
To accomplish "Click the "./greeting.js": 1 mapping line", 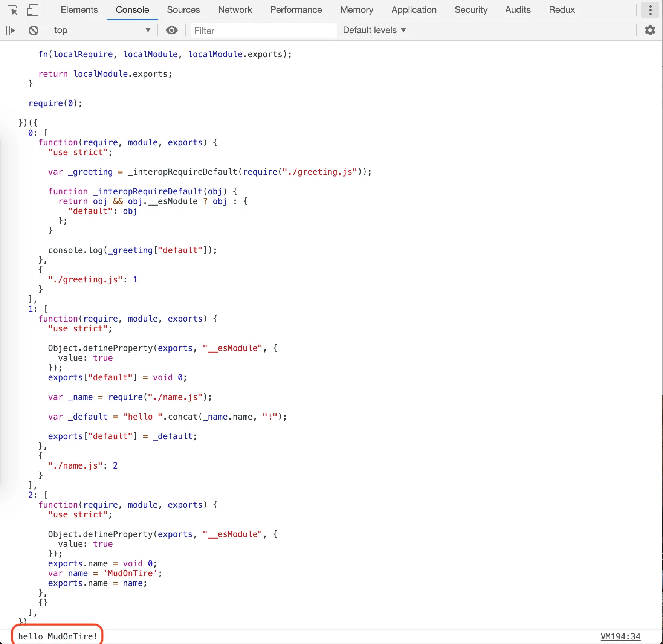I will pyautogui.click(x=93, y=279).
